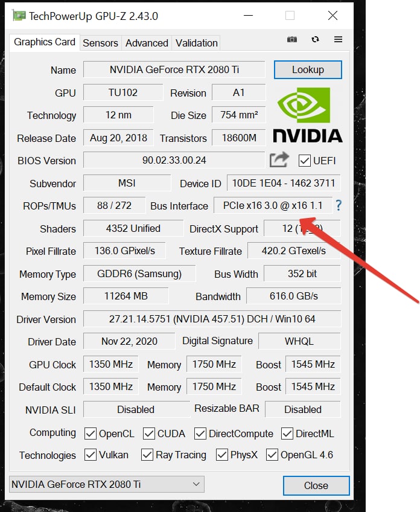This screenshot has height=512, width=420.
Task: Toggle the UEFI checkbox
Action: [305, 161]
